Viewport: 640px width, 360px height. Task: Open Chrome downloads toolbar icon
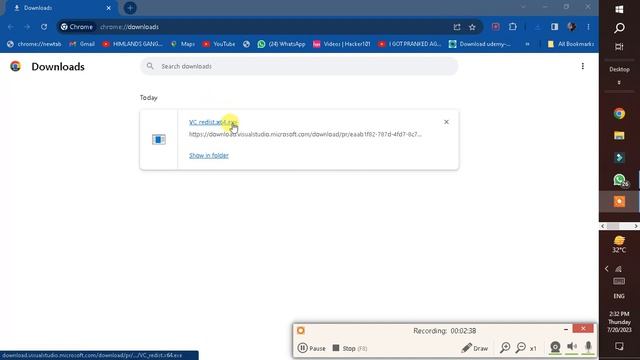click(537, 27)
